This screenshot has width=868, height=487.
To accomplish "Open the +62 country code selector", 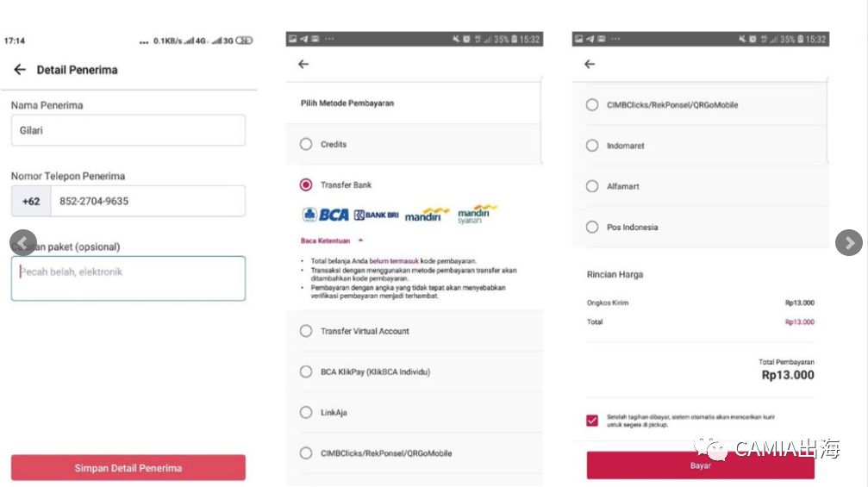I will click(31, 201).
